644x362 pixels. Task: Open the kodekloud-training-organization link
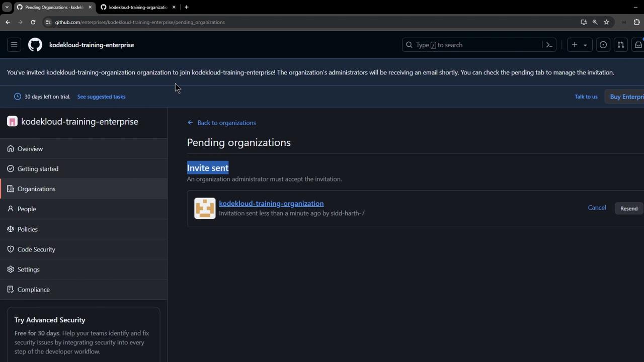(x=271, y=203)
